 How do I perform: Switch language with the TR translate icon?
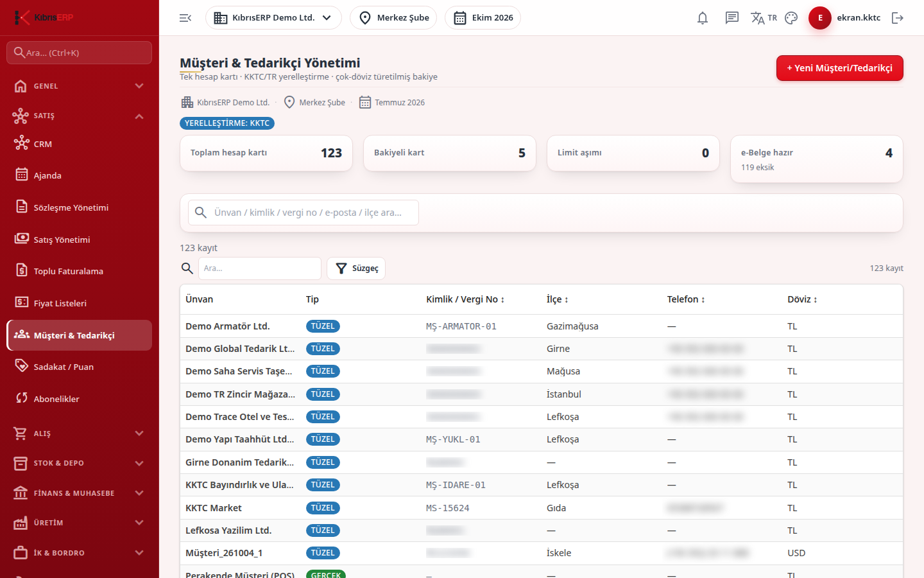click(x=764, y=18)
